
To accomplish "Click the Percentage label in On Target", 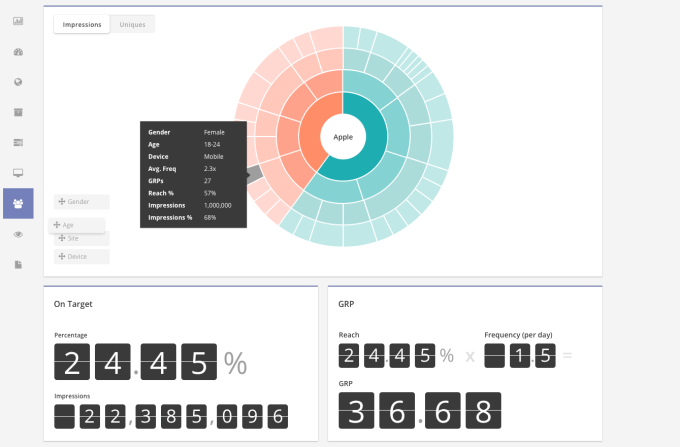I will (x=71, y=335).
